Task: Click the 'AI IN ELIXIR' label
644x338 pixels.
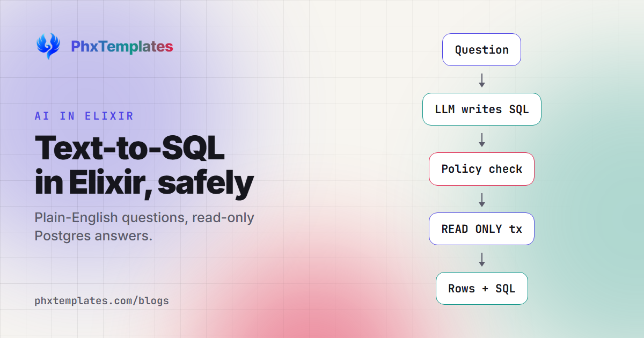Action: pos(84,116)
